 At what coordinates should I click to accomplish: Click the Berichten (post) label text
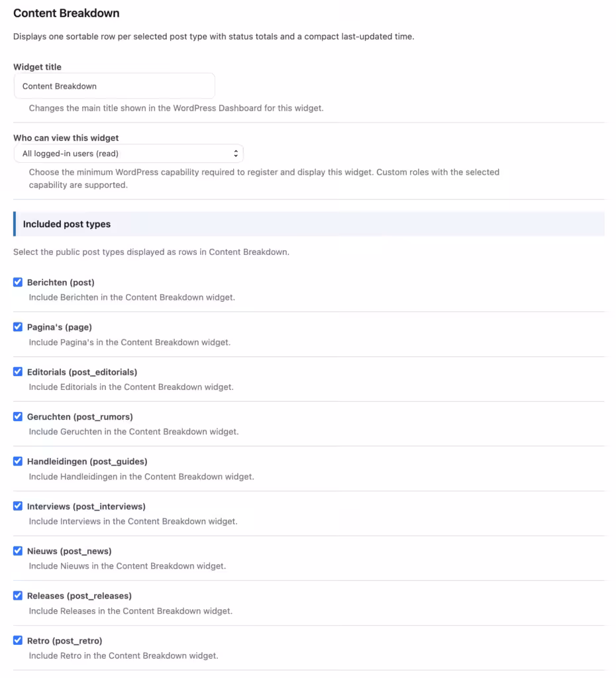60,282
